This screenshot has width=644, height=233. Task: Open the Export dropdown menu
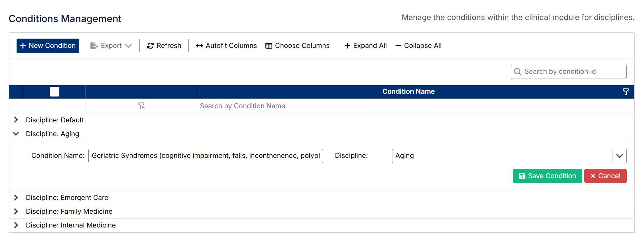[x=111, y=46]
